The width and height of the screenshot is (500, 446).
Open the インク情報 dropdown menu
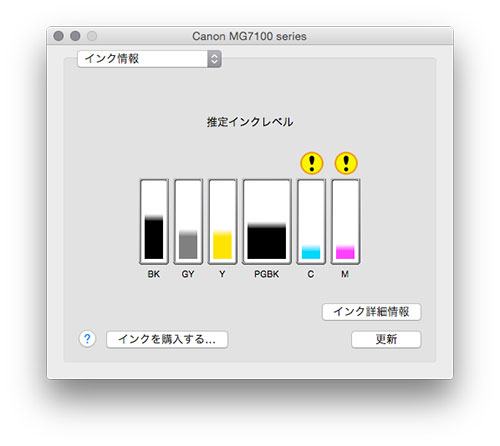point(149,59)
